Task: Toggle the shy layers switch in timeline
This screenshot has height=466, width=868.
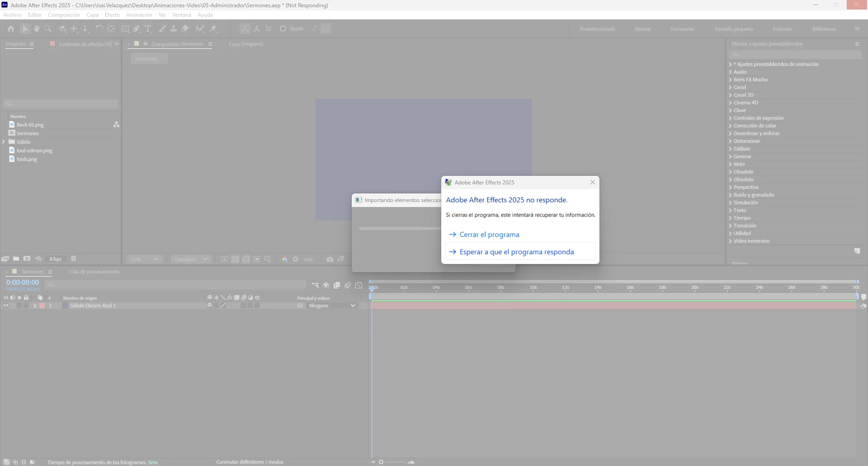Action: click(326, 285)
